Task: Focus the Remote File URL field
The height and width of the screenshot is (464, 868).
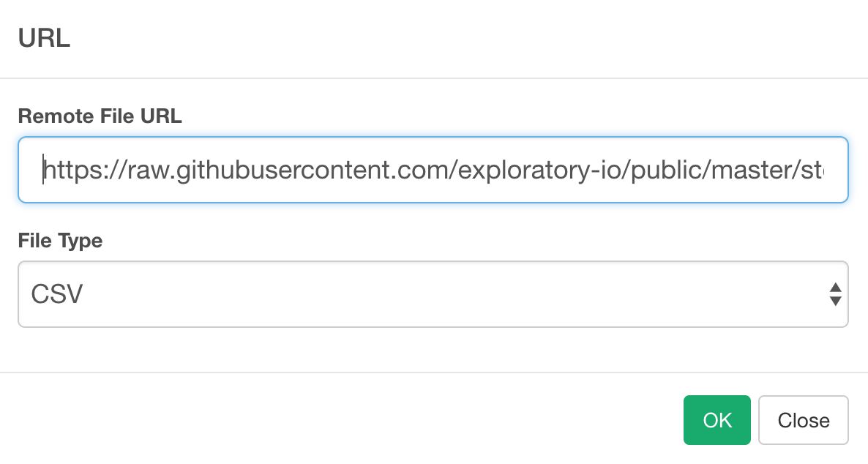Action: [x=433, y=170]
